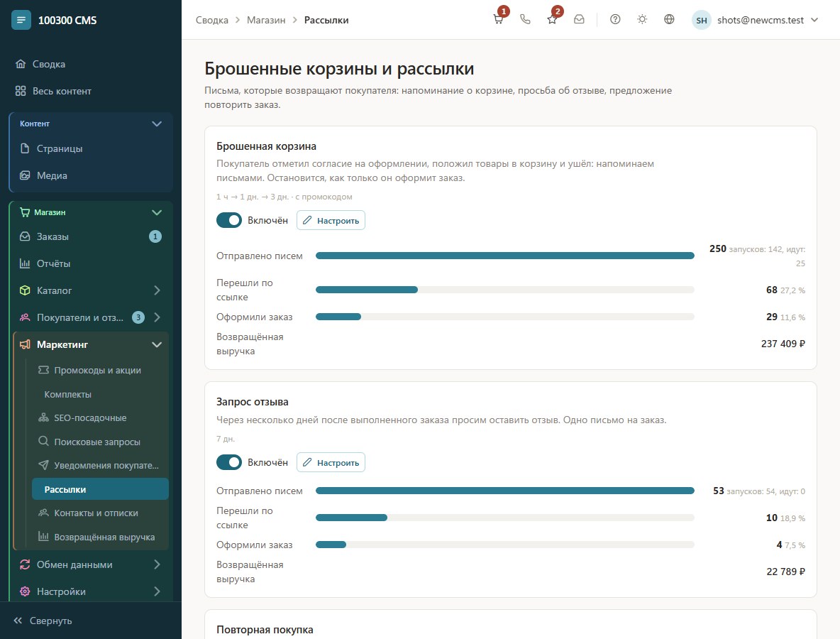The image size is (840, 639).
Task: Click the Отчёты chart icon
Action: [x=25, y=263]
